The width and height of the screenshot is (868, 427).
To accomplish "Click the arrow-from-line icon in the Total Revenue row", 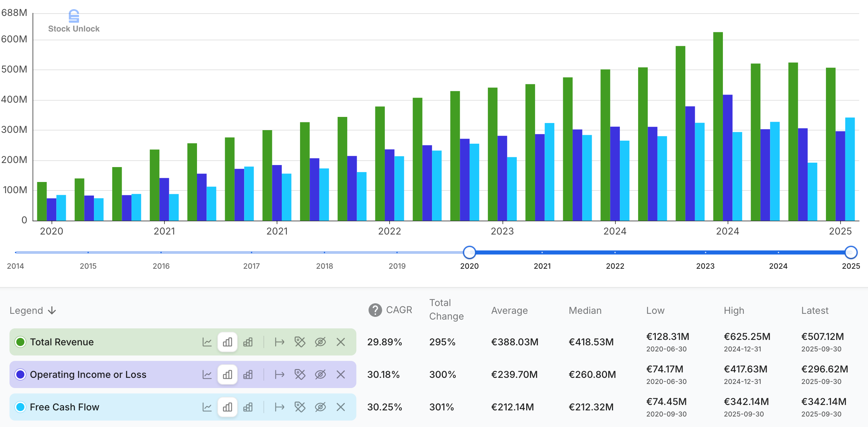I will click(279, 342).
